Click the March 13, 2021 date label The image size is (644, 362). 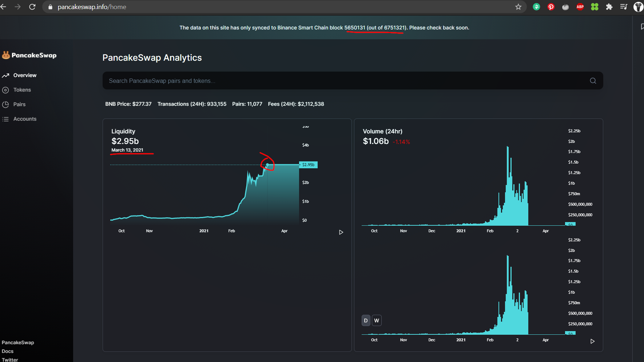coord(127,150)
